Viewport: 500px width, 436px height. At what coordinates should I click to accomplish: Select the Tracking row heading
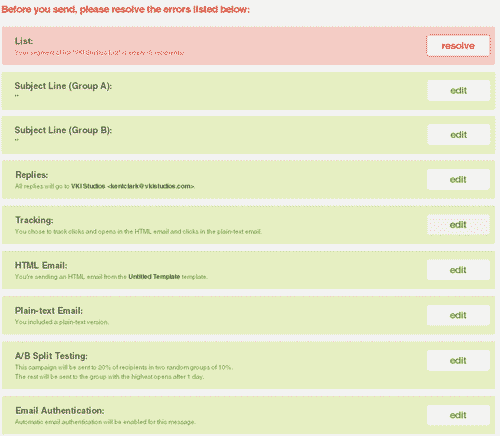pos(34,220)
